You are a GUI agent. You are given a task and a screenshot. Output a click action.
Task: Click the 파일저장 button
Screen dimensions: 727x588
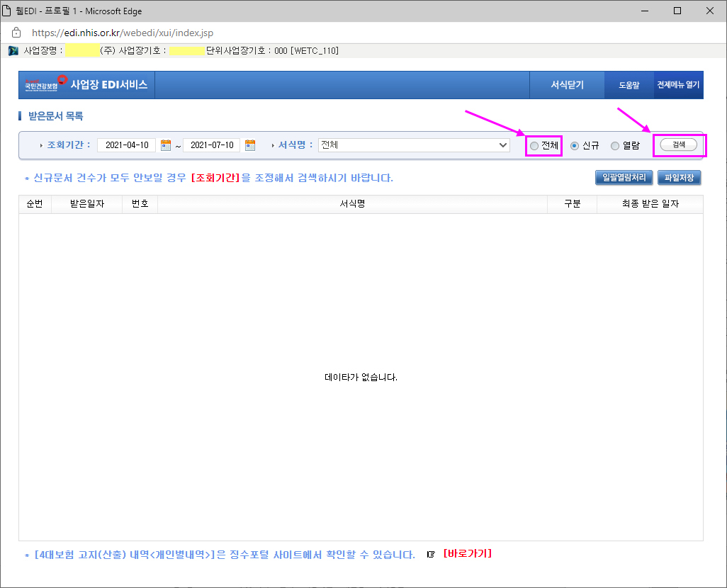(679, 178)
